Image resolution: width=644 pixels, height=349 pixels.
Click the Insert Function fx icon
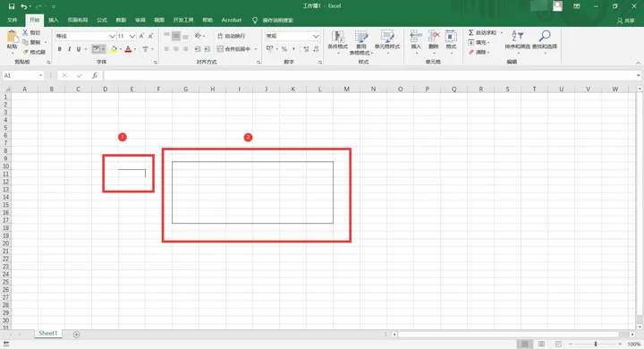(x=95, y=75)
